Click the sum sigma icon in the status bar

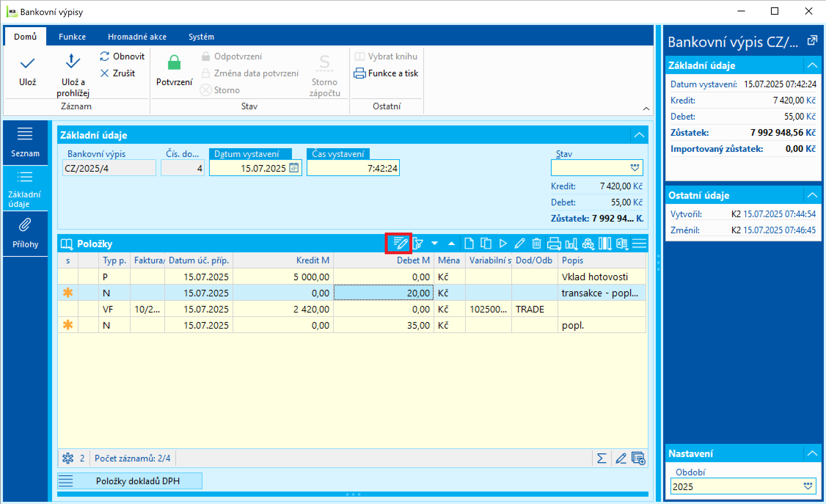click(602, 458)
